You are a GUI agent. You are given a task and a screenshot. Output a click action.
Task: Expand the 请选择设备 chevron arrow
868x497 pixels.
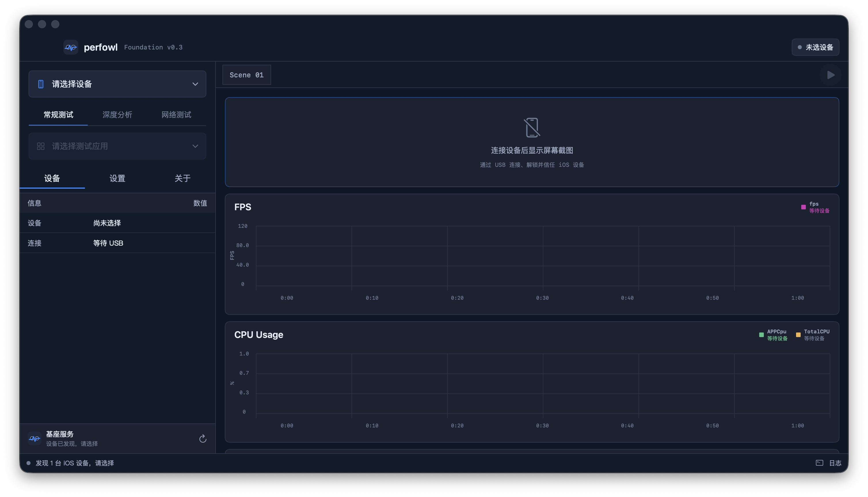click(x=195, y=84)
